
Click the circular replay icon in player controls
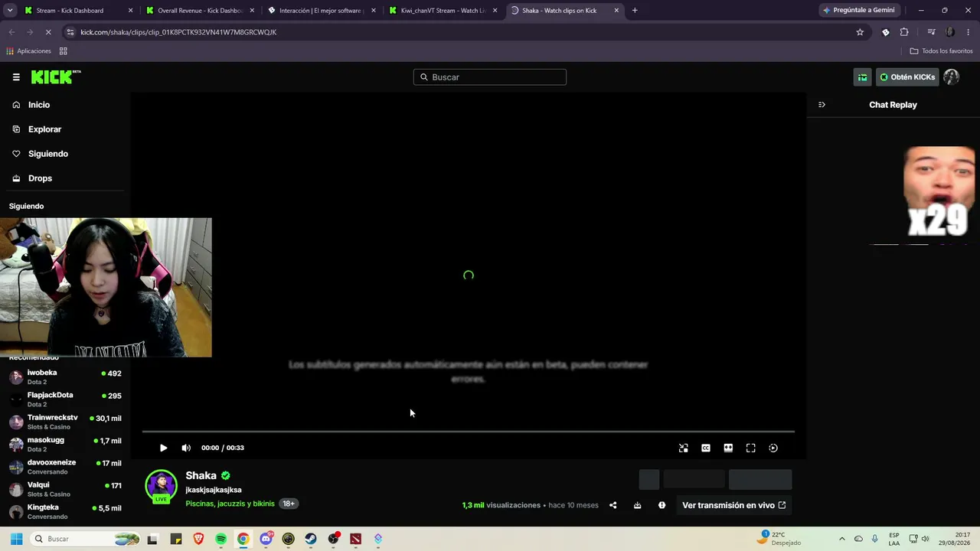click(773, 448)
